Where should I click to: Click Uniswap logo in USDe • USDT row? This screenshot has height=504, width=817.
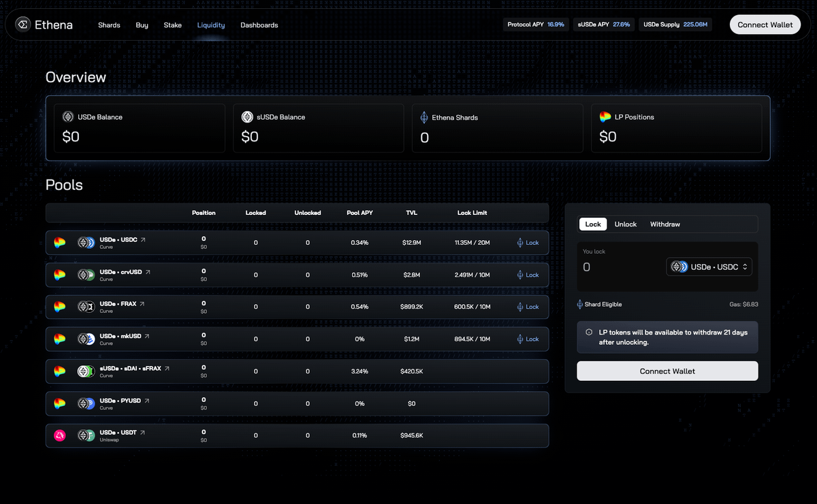(60, 435)
